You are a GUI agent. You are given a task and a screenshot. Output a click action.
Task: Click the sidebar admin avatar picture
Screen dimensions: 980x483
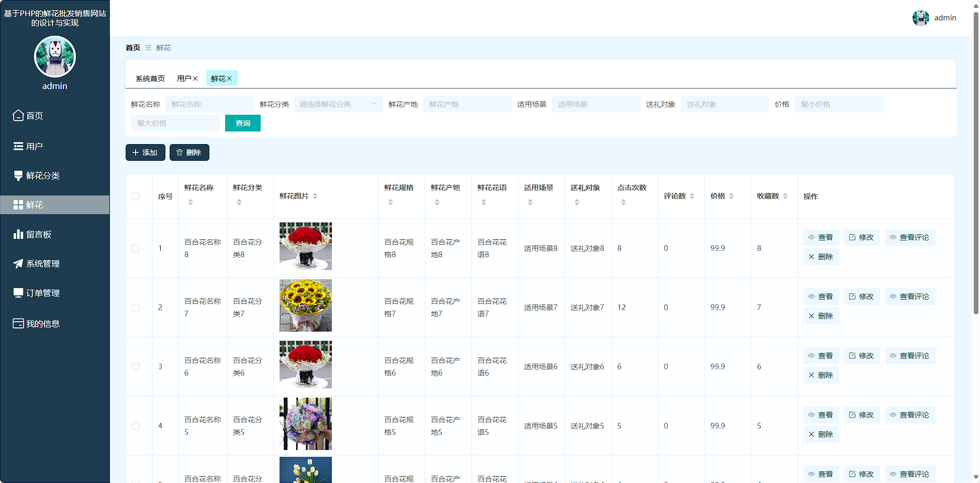pyautogui.click(x=55, y=57)
